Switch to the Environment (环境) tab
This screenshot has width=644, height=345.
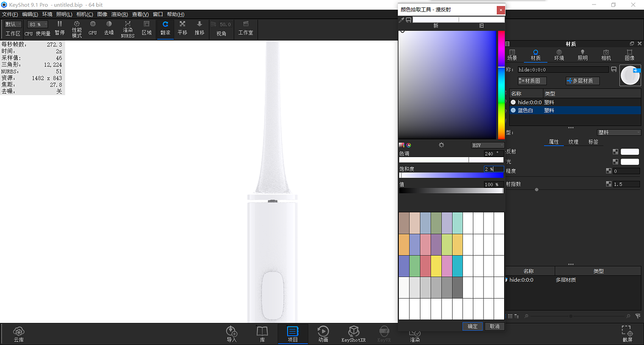(x=559, y=55)
